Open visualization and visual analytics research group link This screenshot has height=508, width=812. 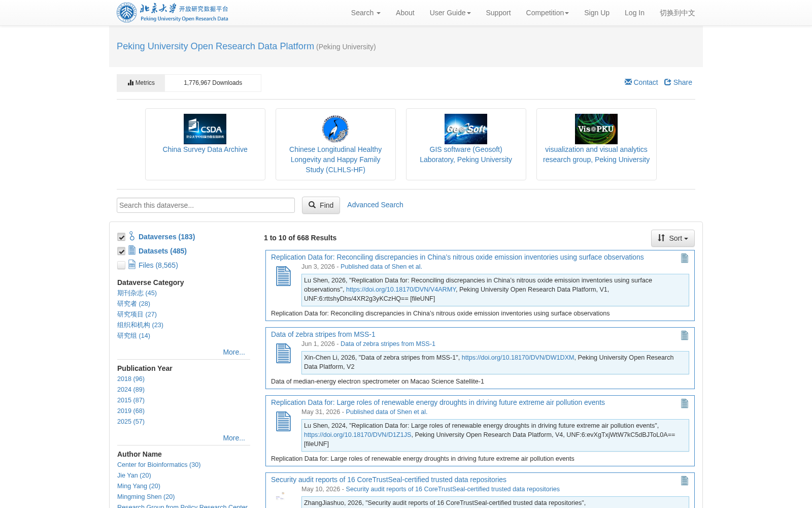click(x=596, y=154)
